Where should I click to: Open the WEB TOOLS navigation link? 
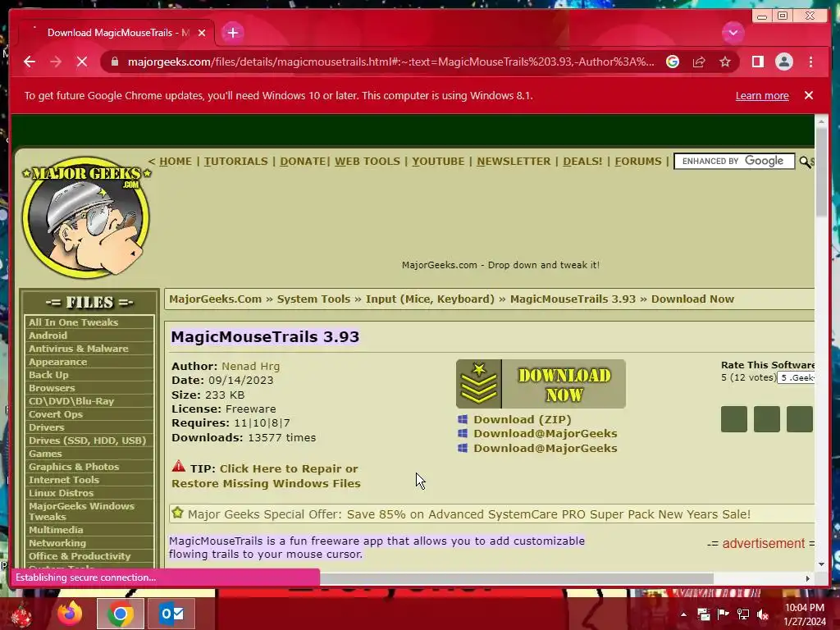(367, 162)
